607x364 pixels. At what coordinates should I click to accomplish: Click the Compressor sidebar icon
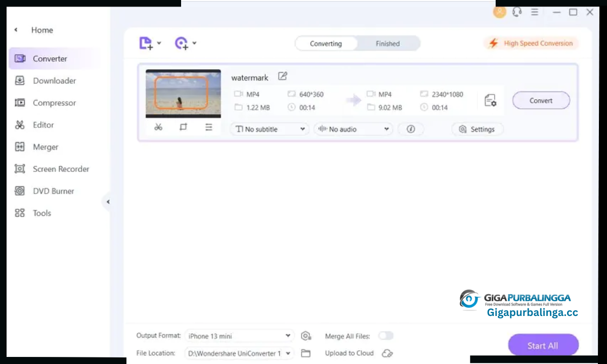pyautogui.click(x=20, y=103)
